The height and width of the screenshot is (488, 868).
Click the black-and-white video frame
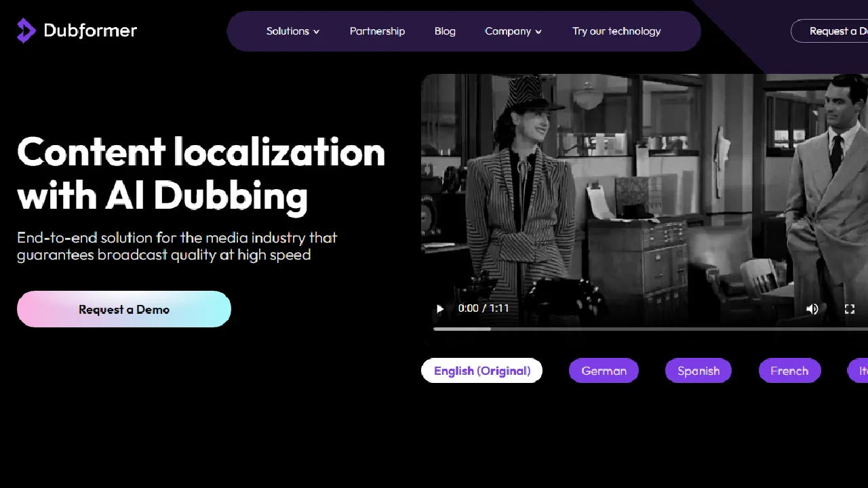(x=644, y=190)
